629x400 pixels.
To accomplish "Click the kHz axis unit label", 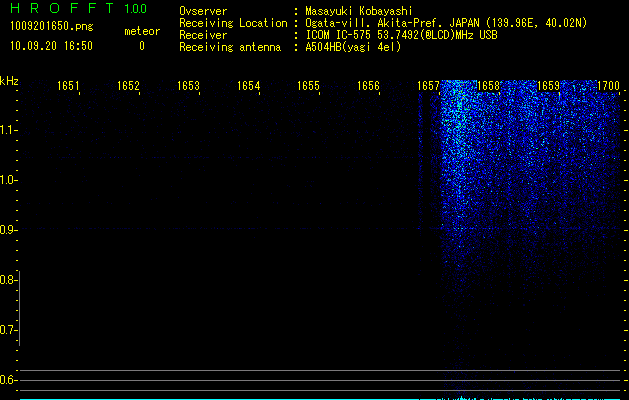I will [9, 81].
